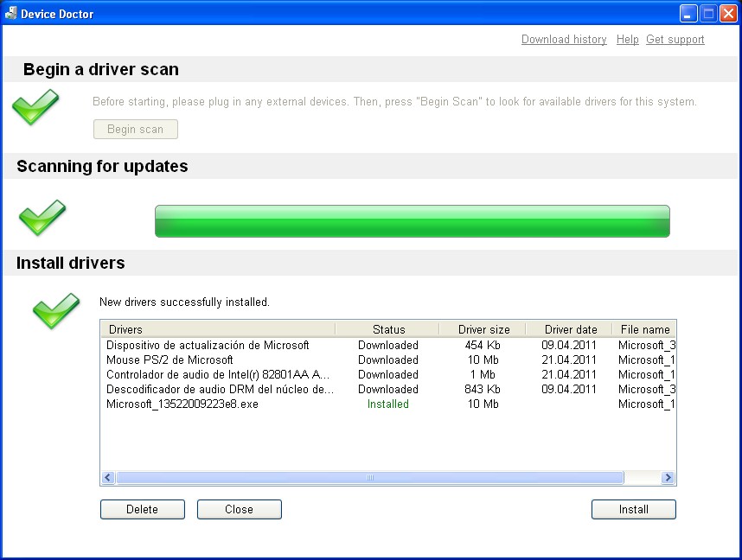Open the Get support link
Viewport: 742px width, 560px height.
pos(675,39)
